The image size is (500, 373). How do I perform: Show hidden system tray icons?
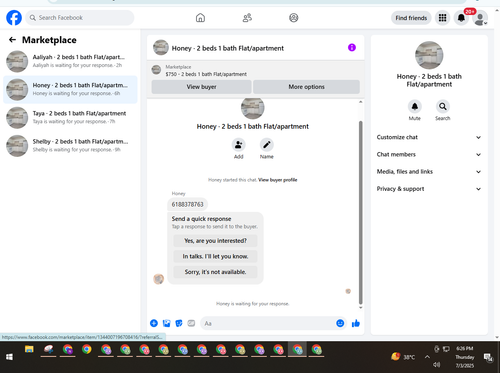point(427,357)
